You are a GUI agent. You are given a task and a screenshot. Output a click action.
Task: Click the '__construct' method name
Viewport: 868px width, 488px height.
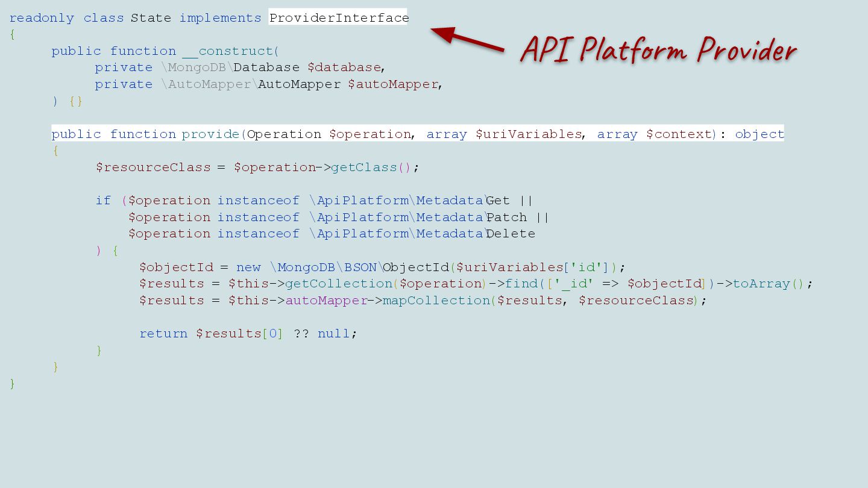[228, 51]
